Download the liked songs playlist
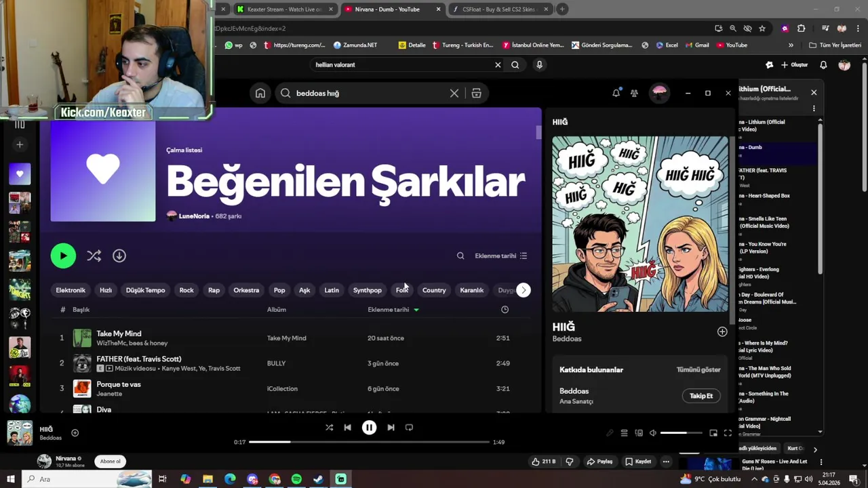 click(x=119, y=256)
